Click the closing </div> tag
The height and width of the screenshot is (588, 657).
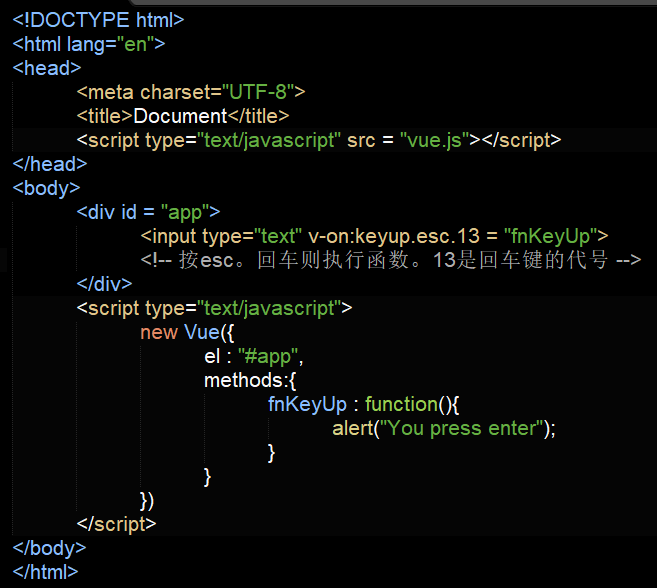104,284
